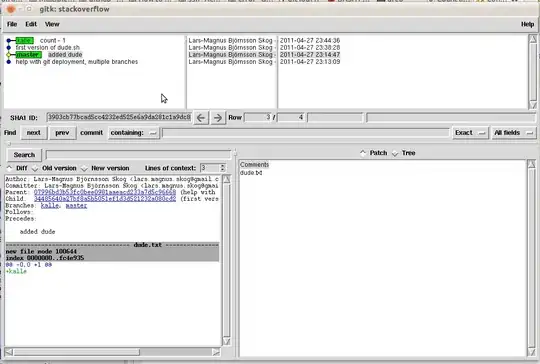540x364 pixels.
Task: Click down arrow of diff pane scrollbar
Action: click(226, 341)
